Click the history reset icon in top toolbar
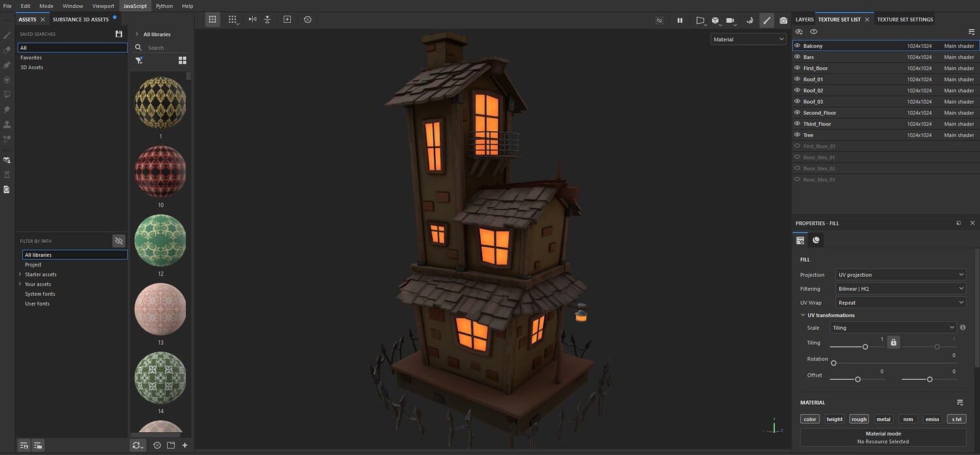This screenshot has width=980, height=455. coord(308,20)
